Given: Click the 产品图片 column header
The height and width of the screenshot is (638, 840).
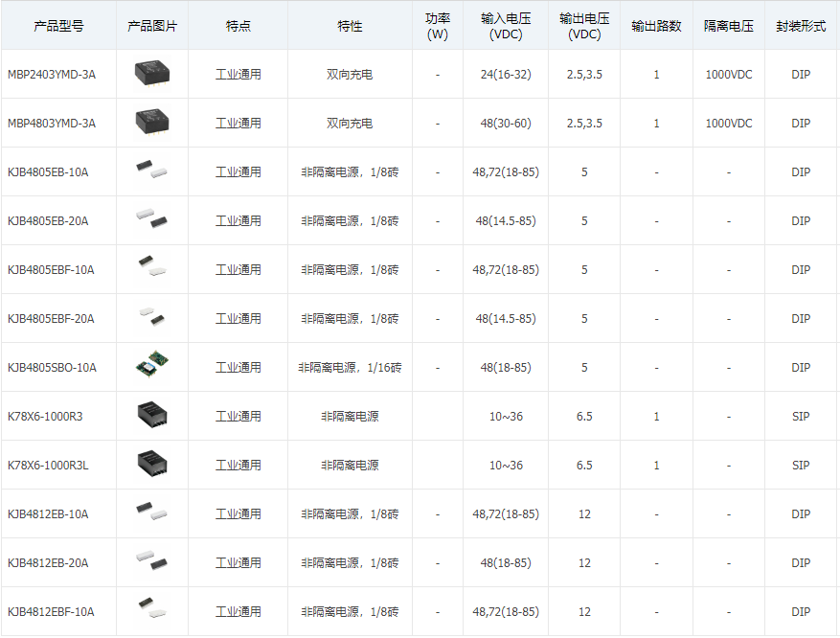Looking at the screenshot, I should (x=152, y=26).
